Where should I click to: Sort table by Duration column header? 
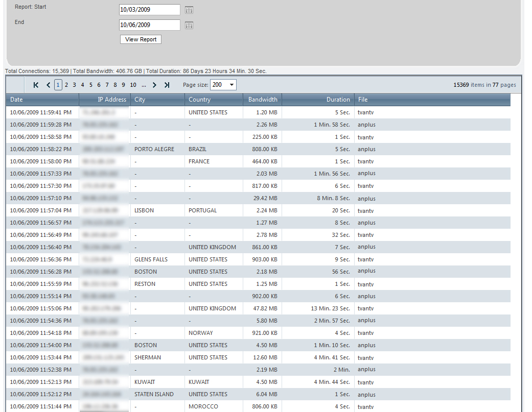tap(338, 100)
